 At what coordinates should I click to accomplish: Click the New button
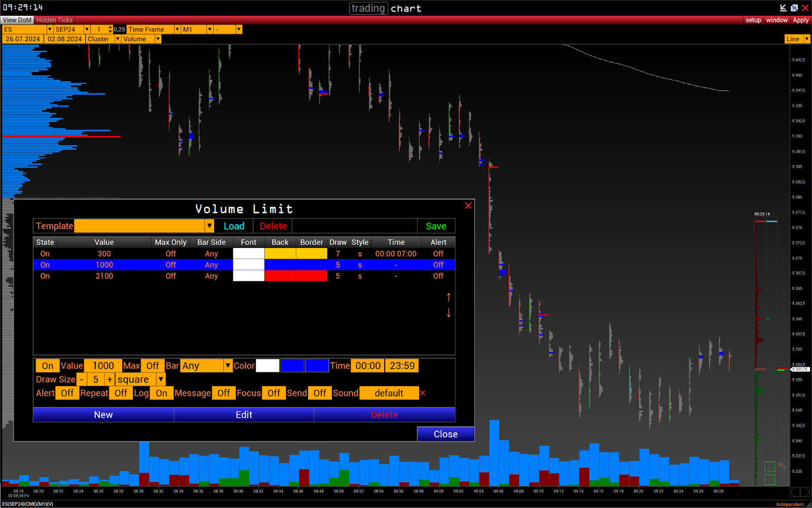point(104,415)
